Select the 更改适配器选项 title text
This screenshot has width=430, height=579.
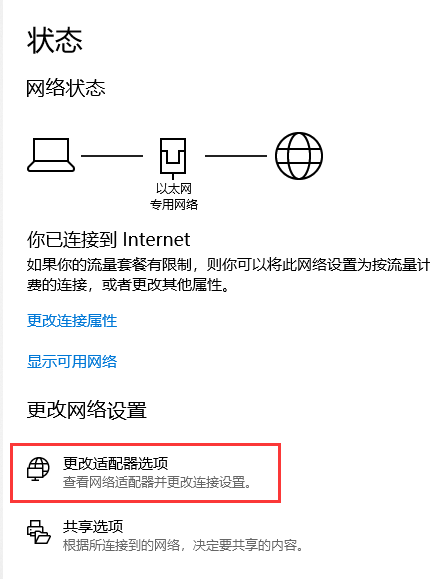116,463
